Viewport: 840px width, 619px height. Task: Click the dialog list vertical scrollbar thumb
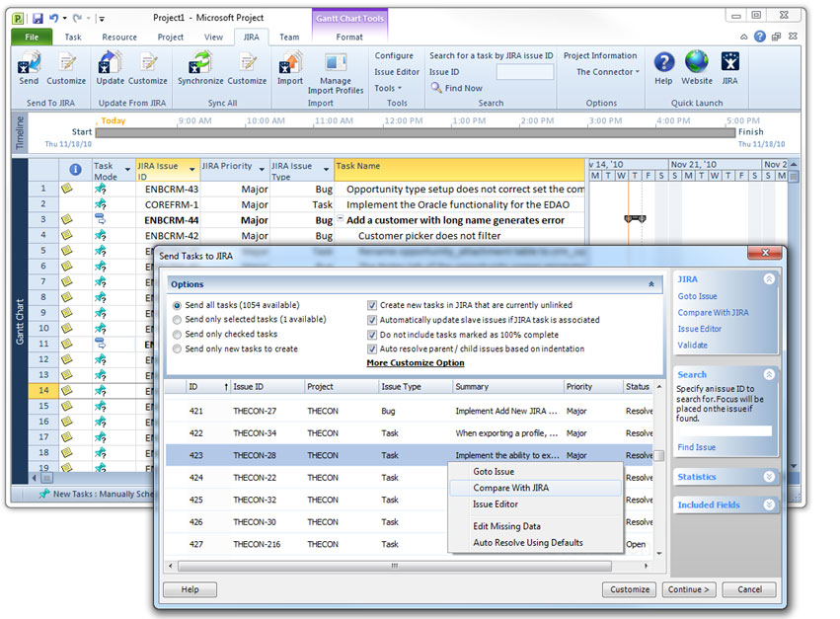[x=659, y=455]
